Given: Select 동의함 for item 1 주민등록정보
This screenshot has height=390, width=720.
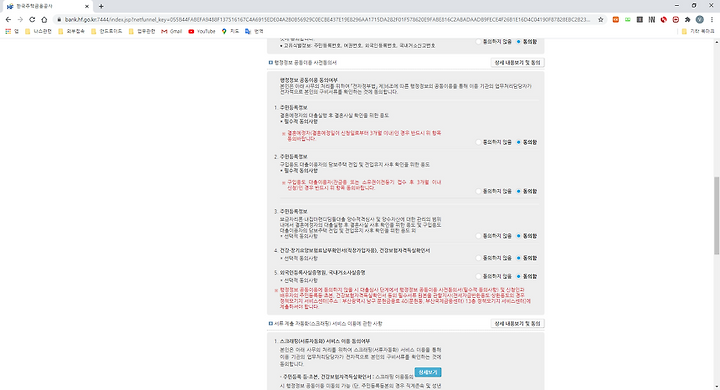Looking at the screenshot, I should (518, 142).
